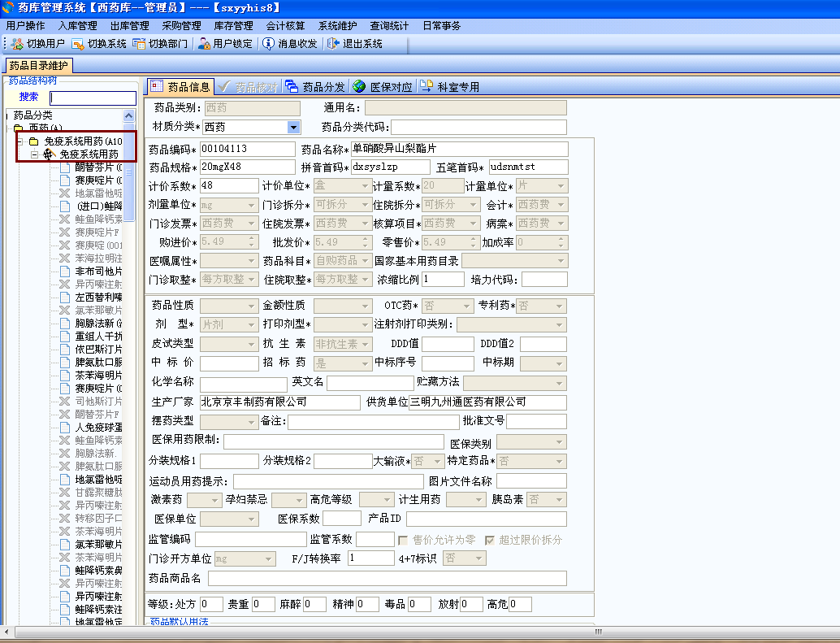Open 抗生素 dropdown showing 非抗生素

pyautogui.click(x=366, y=344)
